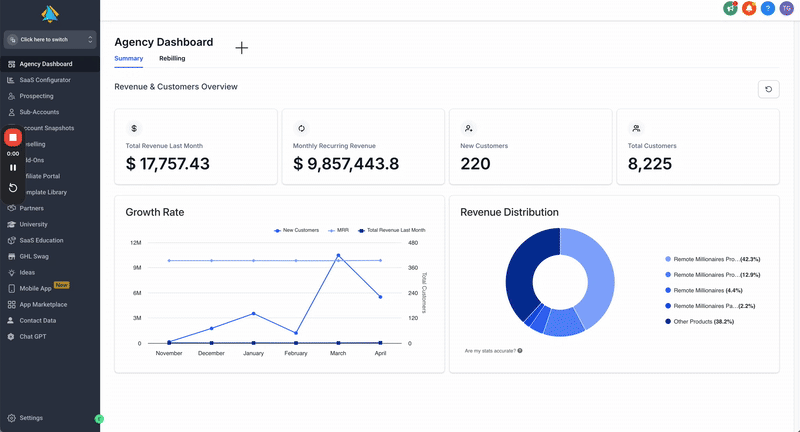Click the blue question mark help icon

tap(768, 9)
